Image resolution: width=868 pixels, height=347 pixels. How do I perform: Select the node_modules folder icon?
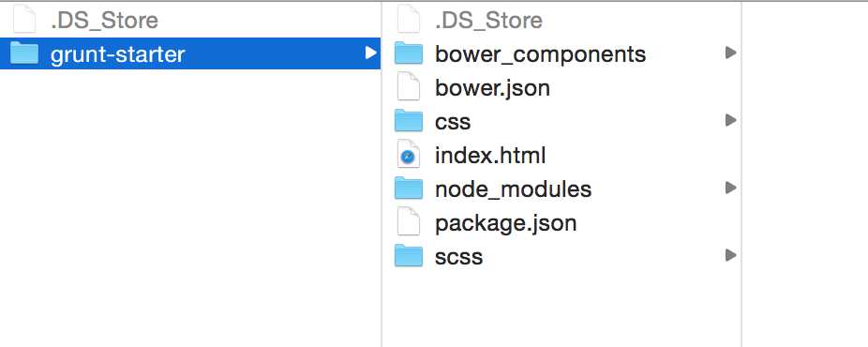[x=409, y=189]
